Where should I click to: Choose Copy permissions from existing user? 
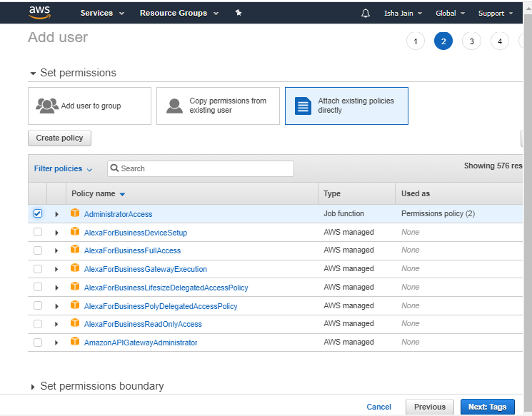[x=218, y=106]
